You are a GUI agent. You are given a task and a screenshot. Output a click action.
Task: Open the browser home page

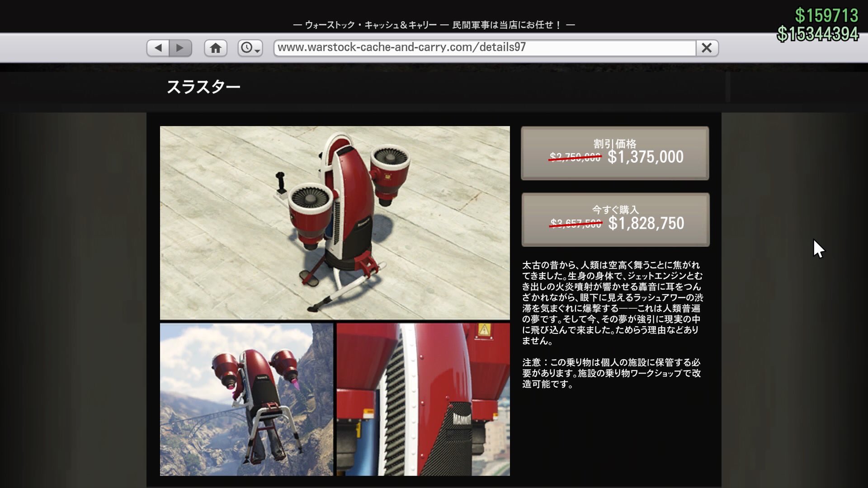(216, 47)
